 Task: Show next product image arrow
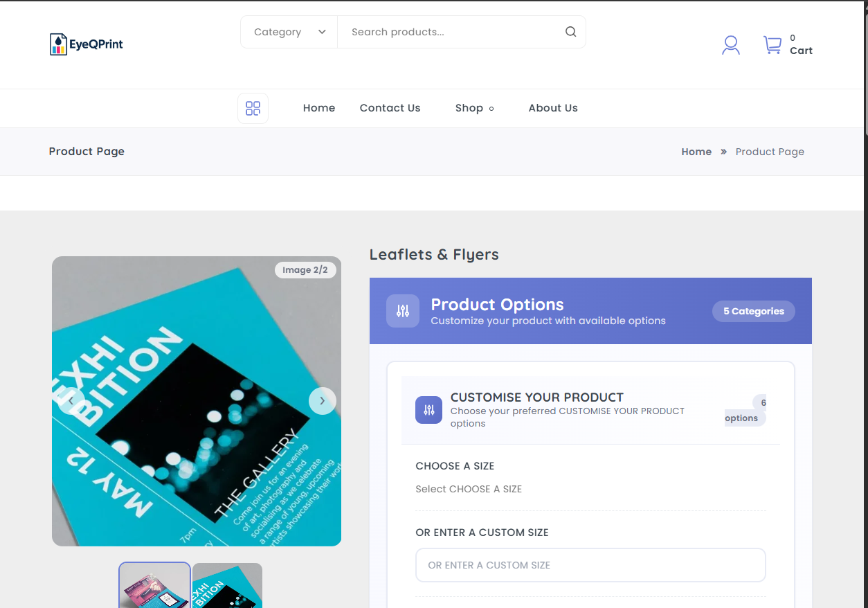click(322, 401)
